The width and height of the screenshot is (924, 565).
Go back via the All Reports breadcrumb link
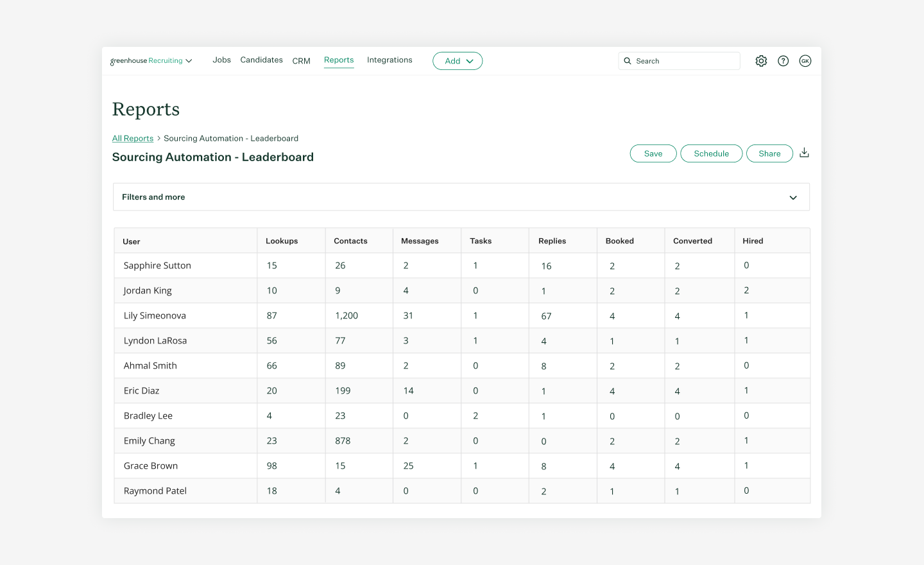[132, 138]
